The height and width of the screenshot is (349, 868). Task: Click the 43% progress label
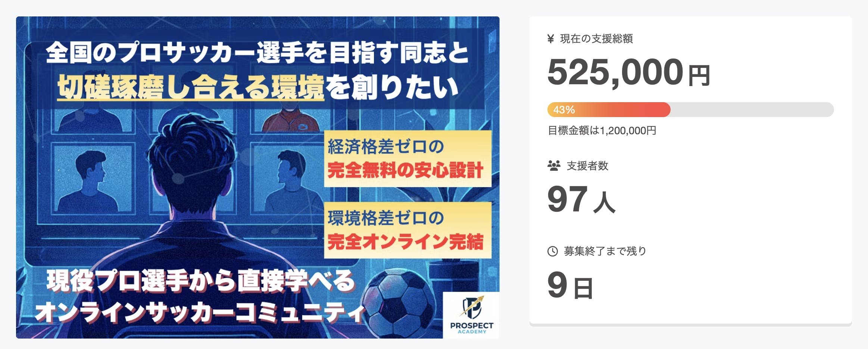pos(564,110)
